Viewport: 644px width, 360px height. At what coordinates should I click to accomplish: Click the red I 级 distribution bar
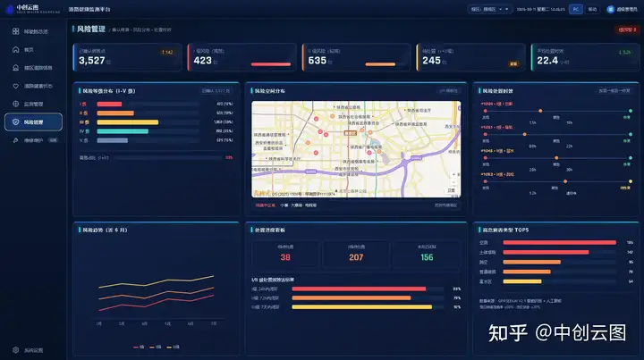click(109, 105)
